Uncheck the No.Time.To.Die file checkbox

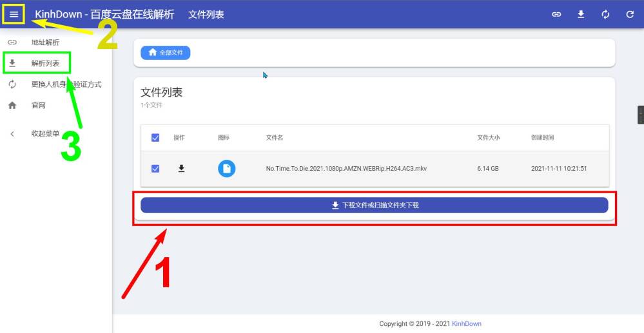point(155,169)
